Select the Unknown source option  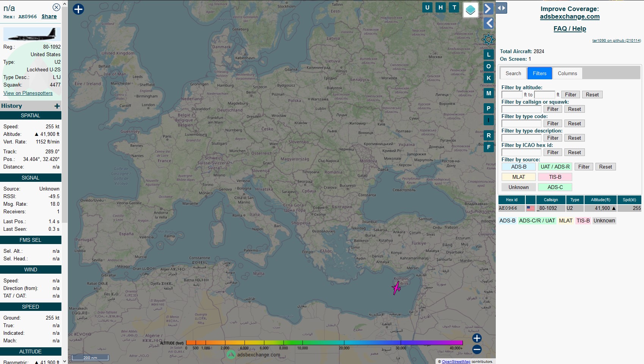coord(519,187)
